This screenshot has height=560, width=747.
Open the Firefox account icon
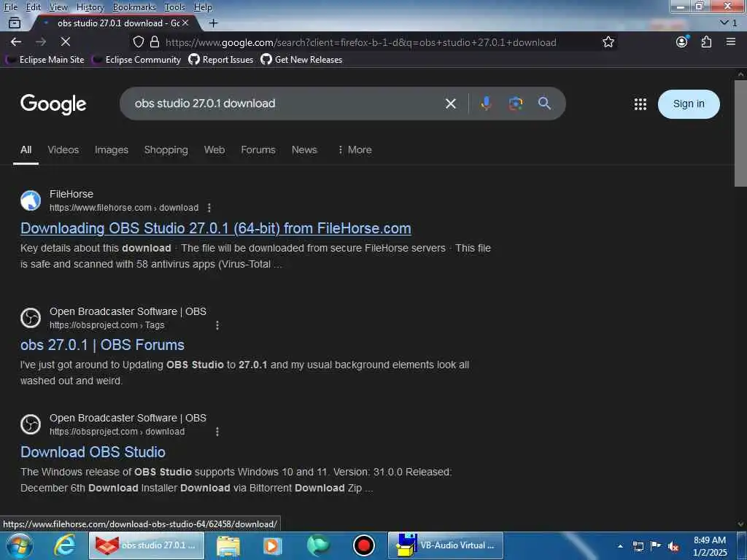pyautogui.click(x=682, y=42)
